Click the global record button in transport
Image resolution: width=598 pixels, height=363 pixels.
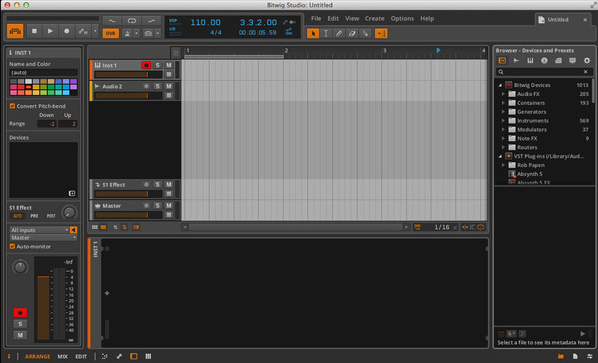tap(66, 31)
